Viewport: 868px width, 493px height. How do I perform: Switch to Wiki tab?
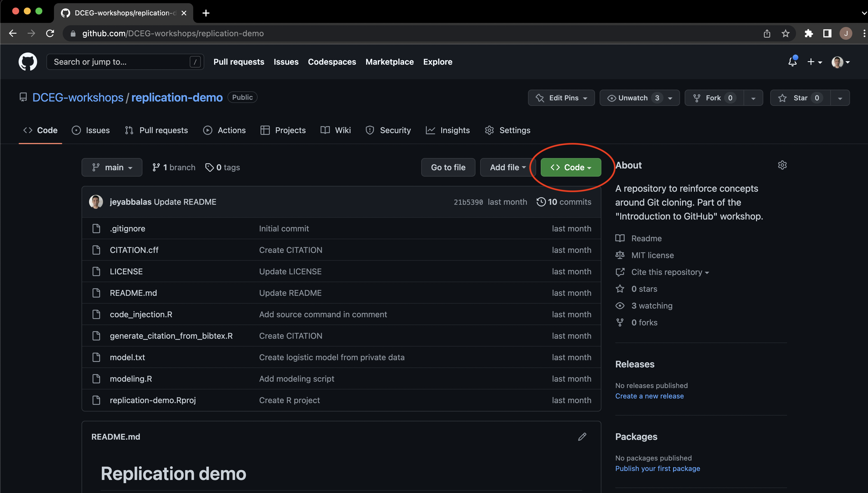click(x=336, y=130)
